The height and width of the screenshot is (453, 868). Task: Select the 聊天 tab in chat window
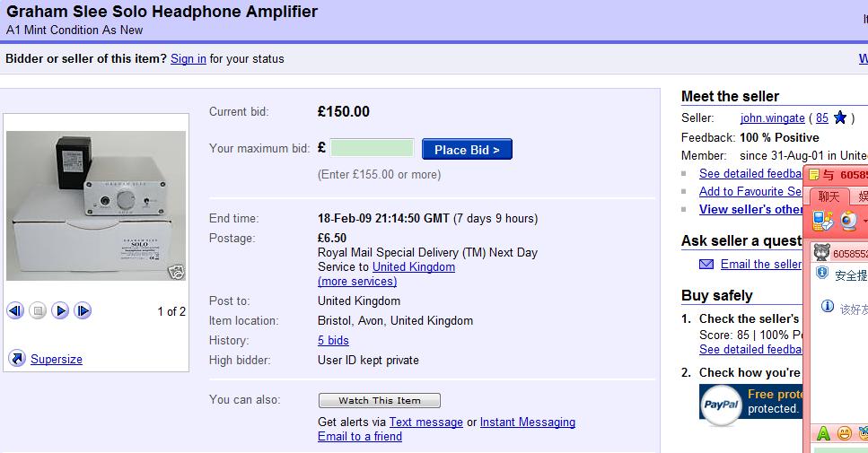[x=829, y=196]
